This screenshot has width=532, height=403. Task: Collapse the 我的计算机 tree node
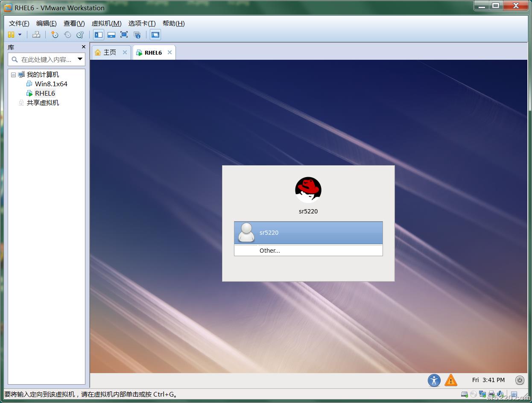pyautogui.click(x=13, y=75)
